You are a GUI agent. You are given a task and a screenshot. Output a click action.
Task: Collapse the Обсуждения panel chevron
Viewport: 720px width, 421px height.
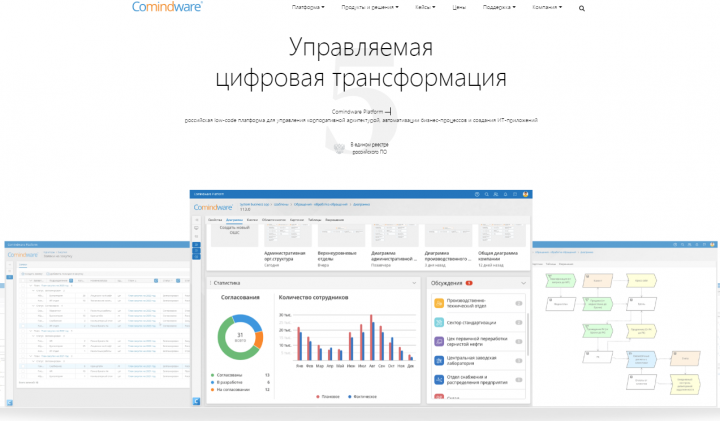[523, 283]
